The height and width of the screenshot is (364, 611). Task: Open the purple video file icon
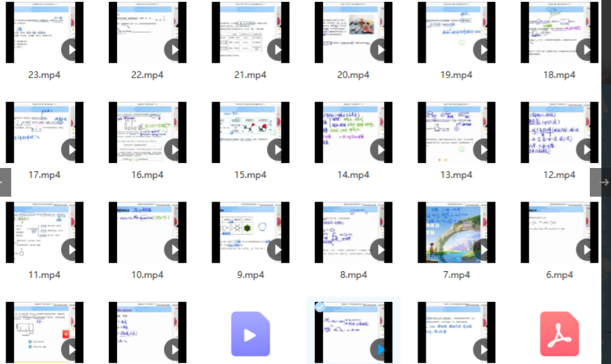coord(250,334)
